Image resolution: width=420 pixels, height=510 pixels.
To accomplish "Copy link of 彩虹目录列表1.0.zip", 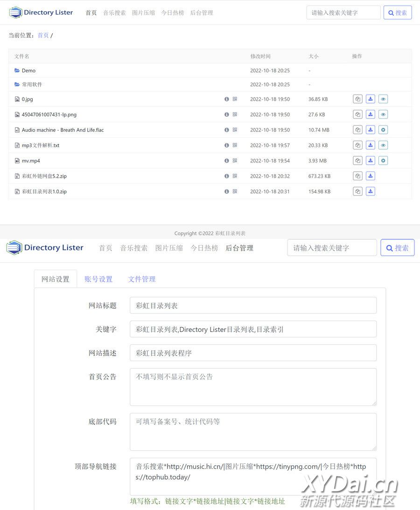I will click(x=357, y=191).
